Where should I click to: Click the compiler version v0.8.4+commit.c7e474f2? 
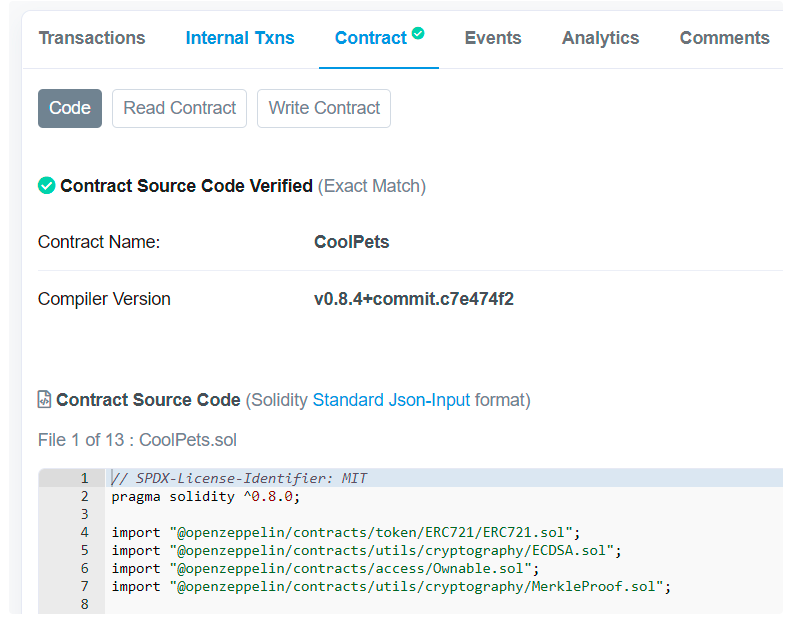point(414,299)
